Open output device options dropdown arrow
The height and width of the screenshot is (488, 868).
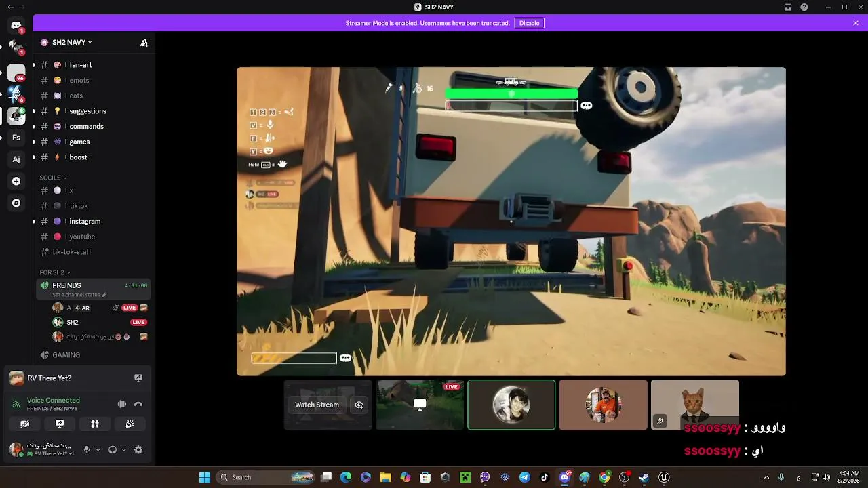(x=123, y=449)
